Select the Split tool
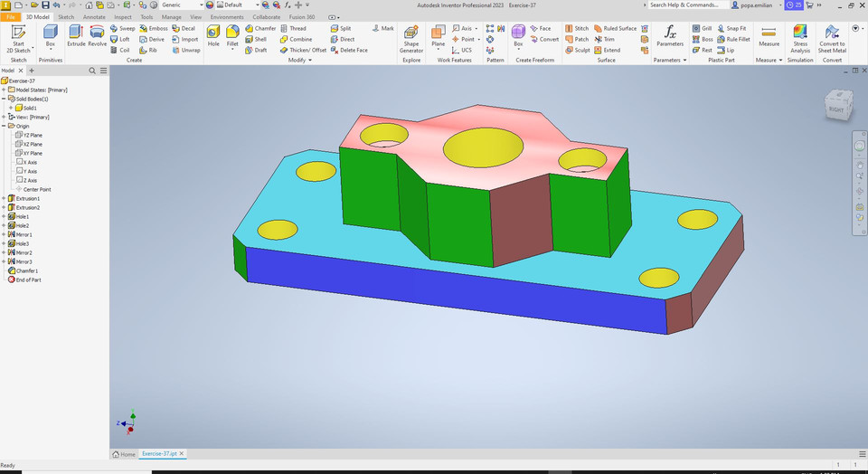 click(341, 28)
